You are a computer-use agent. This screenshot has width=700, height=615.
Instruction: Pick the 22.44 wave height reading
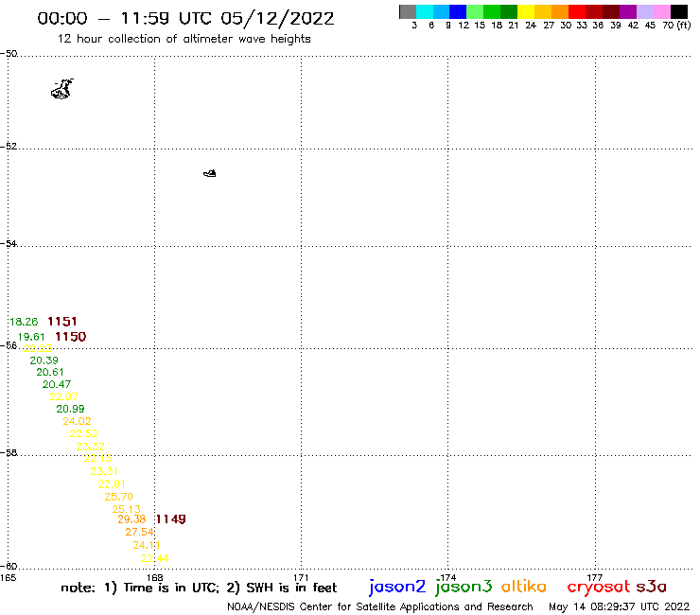pos(154,558)
